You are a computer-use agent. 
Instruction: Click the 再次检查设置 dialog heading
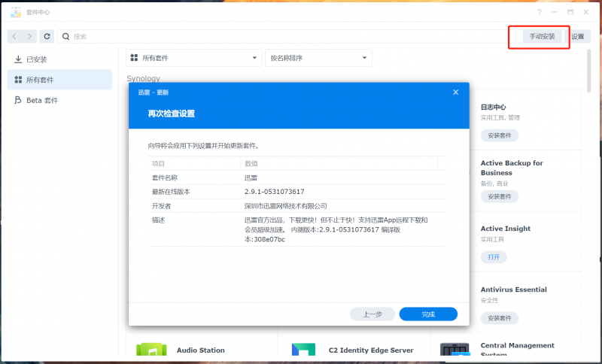click(172, 114)
